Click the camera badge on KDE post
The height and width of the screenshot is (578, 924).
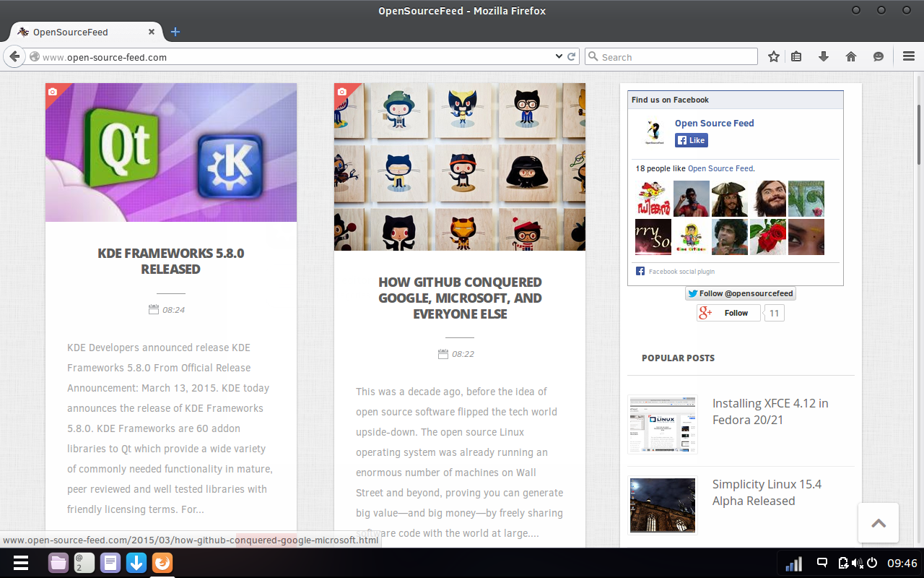[x=53, y=91]
